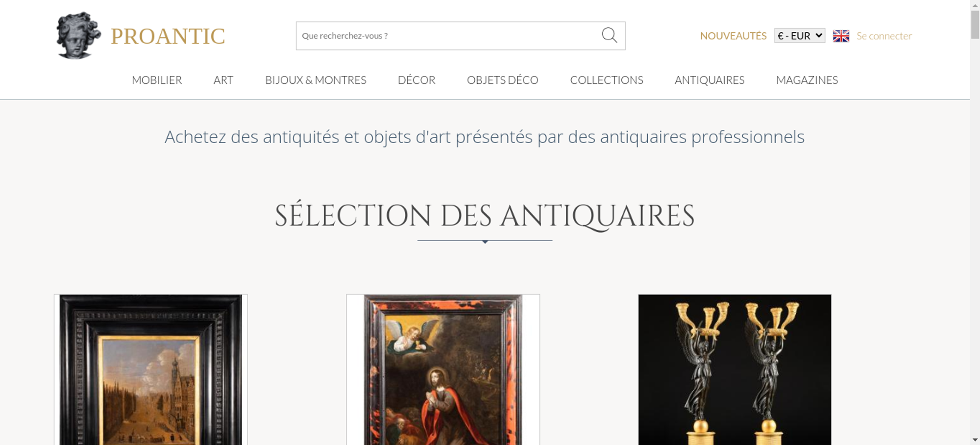Open the Magazines menu
The height and width of the screenshot is (445, 980).
point(807,80)
